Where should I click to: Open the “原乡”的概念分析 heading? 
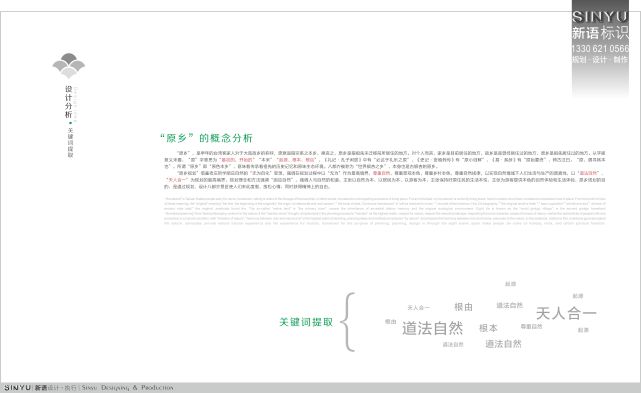(206, 138)
